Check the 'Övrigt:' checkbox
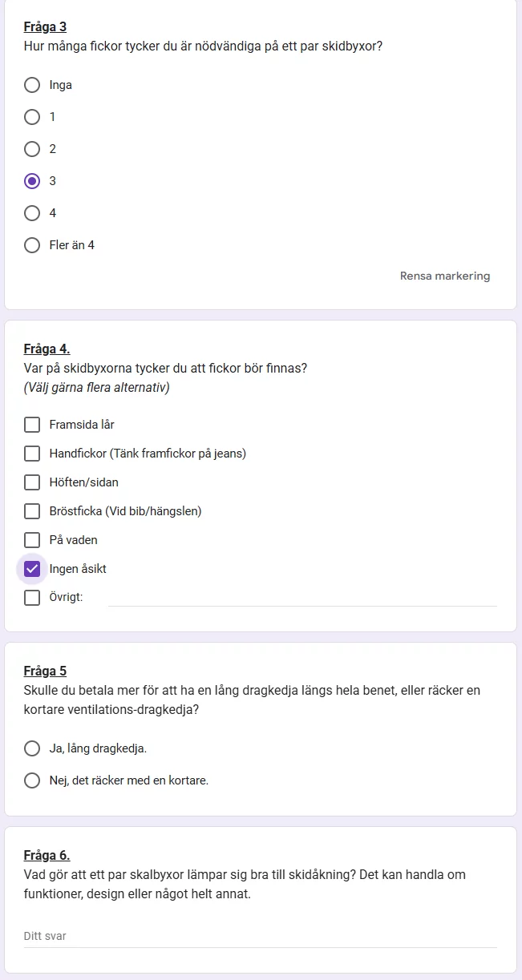 (x=32, y=598)
